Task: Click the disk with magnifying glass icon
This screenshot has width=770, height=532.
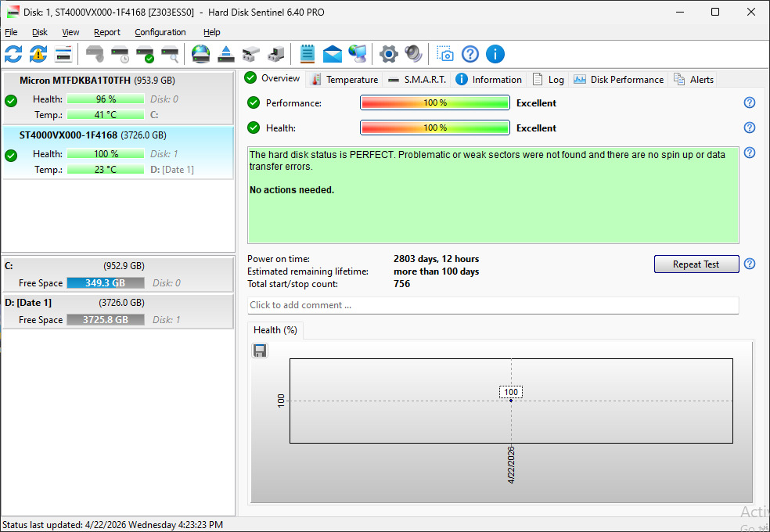Action: click(x=171, y=54)
